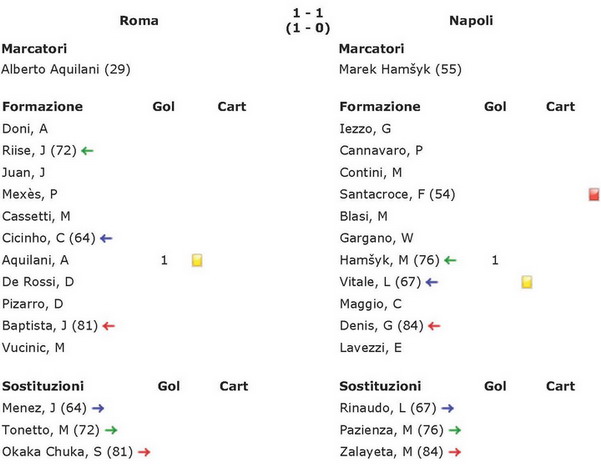Click the red arrow beside Okaka Chuka
The width and height of the screenshot is (601, 468).
(x=145, y=453)
